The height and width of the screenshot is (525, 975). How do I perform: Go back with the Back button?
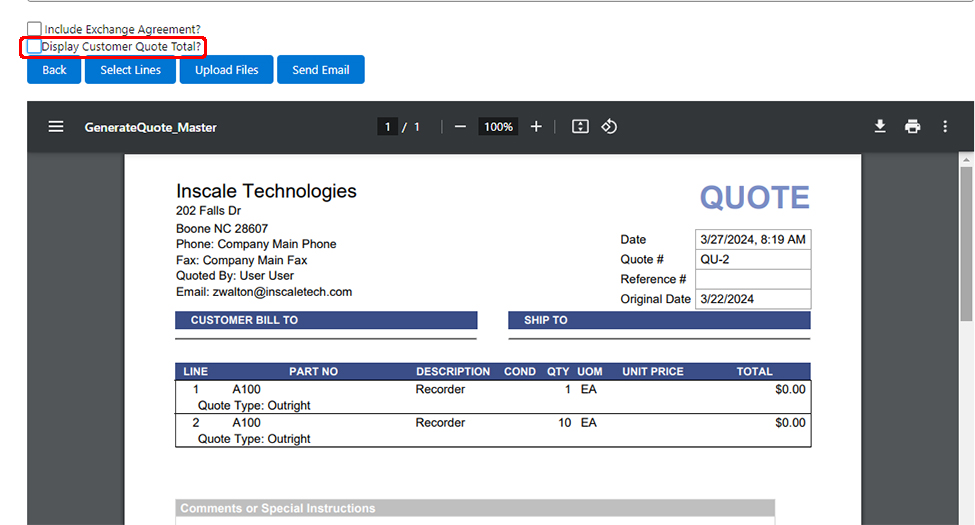[54, 70]
